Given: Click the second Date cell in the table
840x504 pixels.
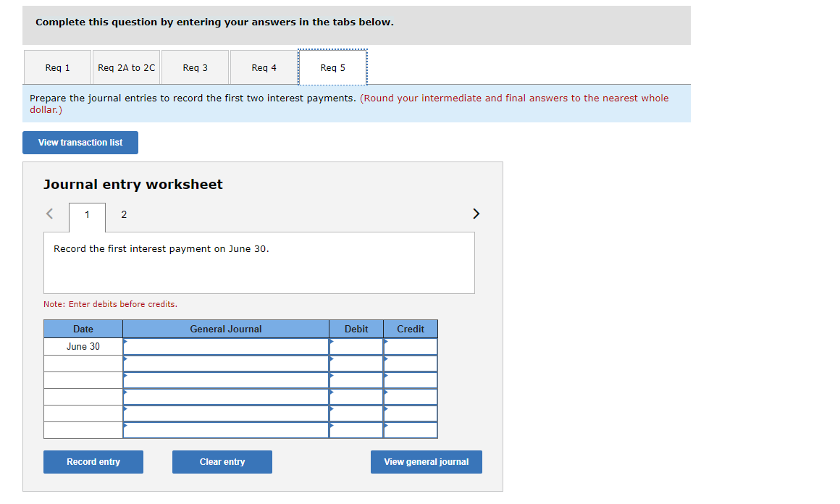Looking at the screenshot, I should pos(83,363).
